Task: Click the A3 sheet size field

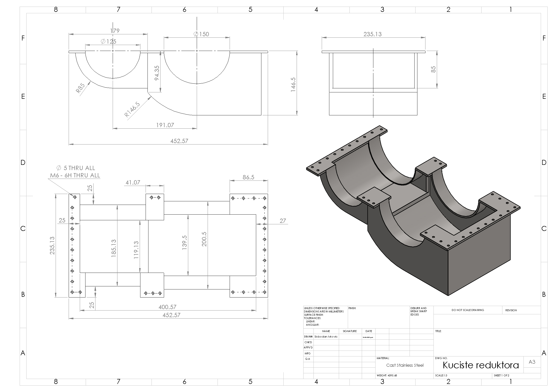Action: [x=532, y=362]
